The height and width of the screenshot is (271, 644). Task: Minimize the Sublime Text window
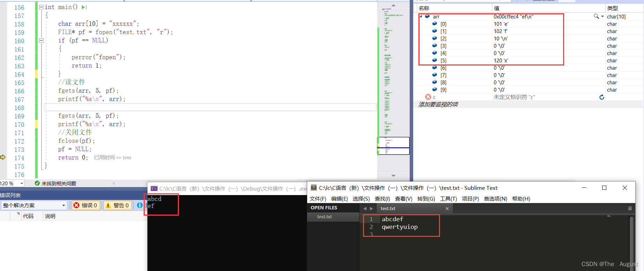584,188
